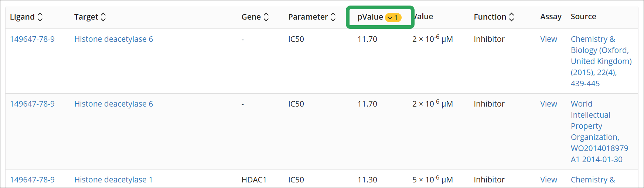
Task: View assay for second row
Action: click(548, 104)
